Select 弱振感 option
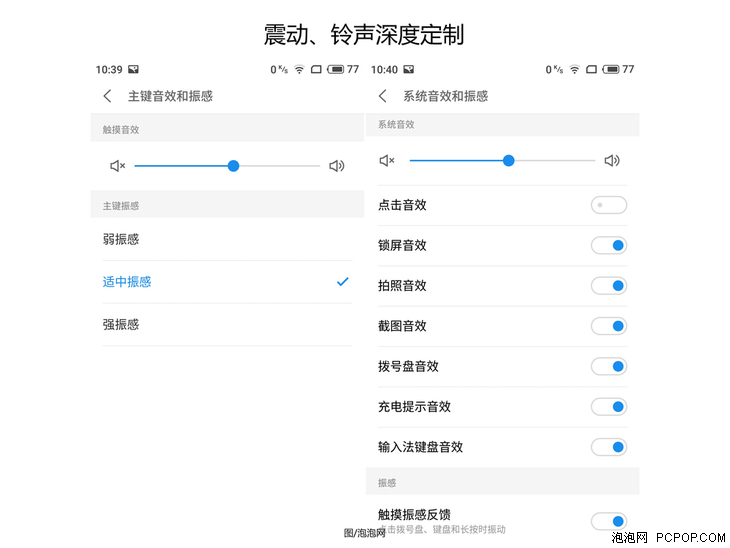This screenshot has width=730, height=548. pyautogui.click(x=227, y=239)
